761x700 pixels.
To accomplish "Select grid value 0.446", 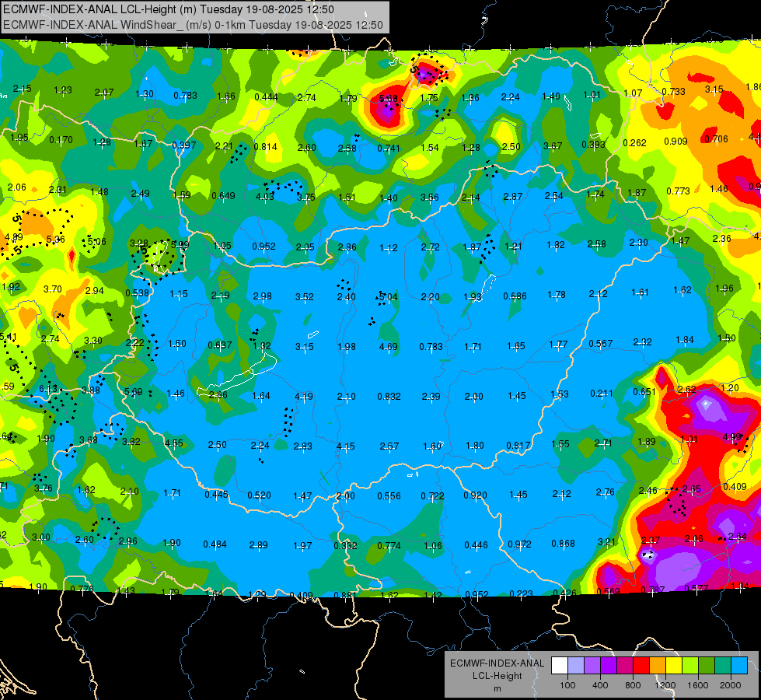I will 476,545.
